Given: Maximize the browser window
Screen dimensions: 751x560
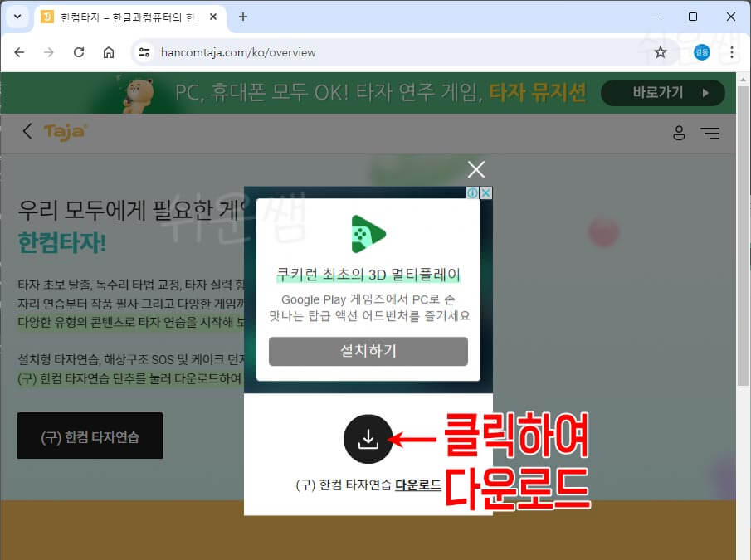Looking at the screenshot, I should coord(693,17).
